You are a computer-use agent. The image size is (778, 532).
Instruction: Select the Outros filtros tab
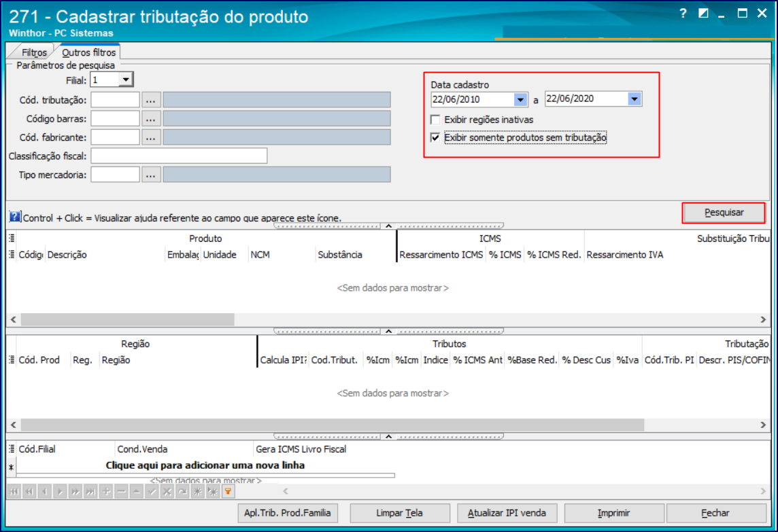point(89,52)
